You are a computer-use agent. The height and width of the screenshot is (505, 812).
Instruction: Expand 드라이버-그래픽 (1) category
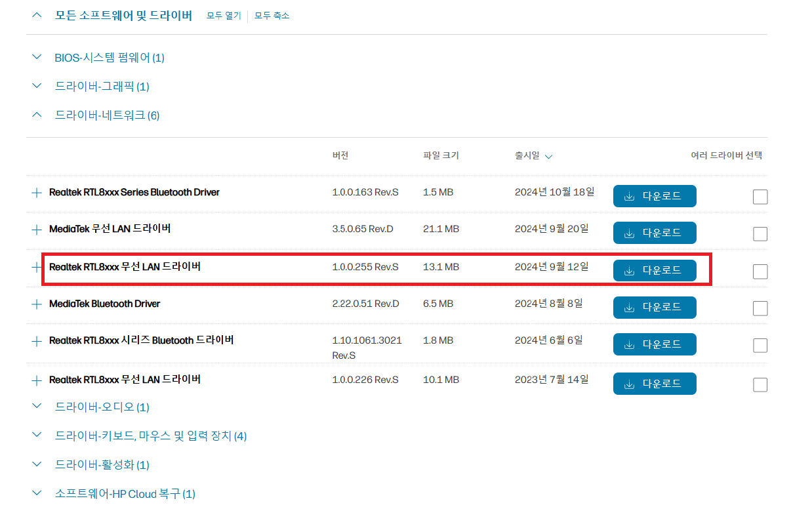37,87
